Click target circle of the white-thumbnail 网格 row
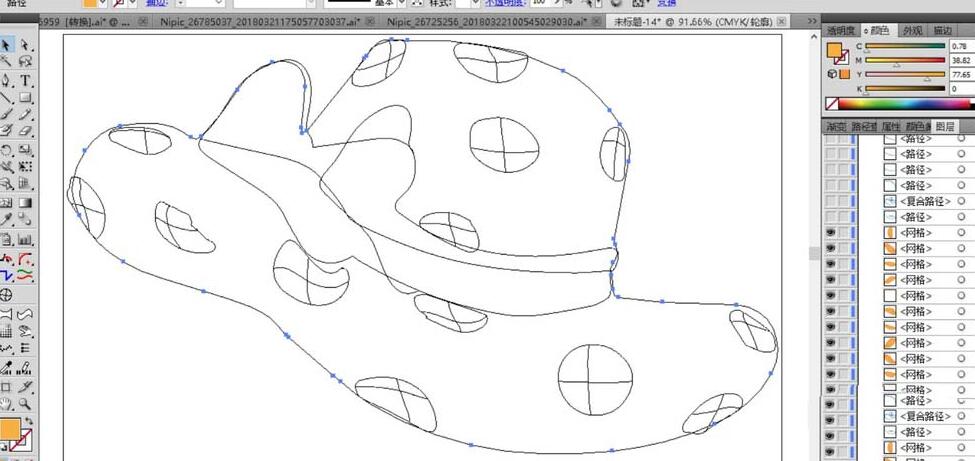This screenshot has height=461, width=975. [962, 296]
